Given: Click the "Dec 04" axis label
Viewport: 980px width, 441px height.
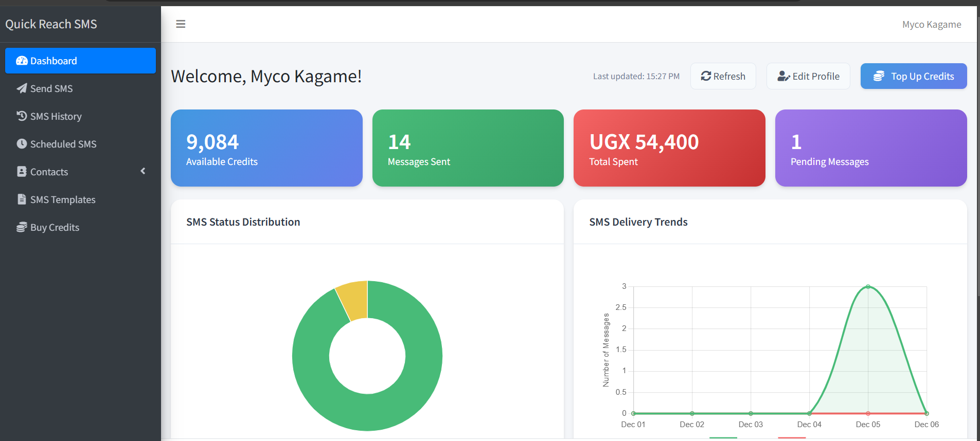Looking at the screenshot, I should tap(809, 425).
